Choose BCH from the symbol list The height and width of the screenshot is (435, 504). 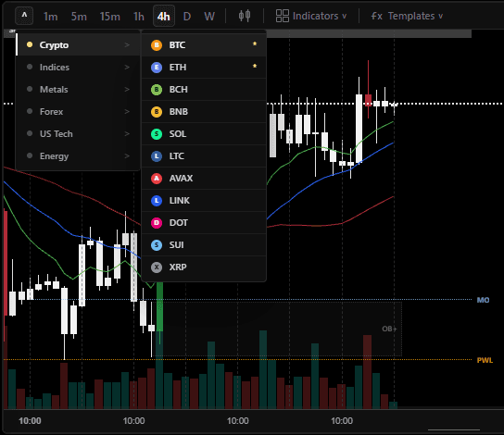click(x=204, y=90)
